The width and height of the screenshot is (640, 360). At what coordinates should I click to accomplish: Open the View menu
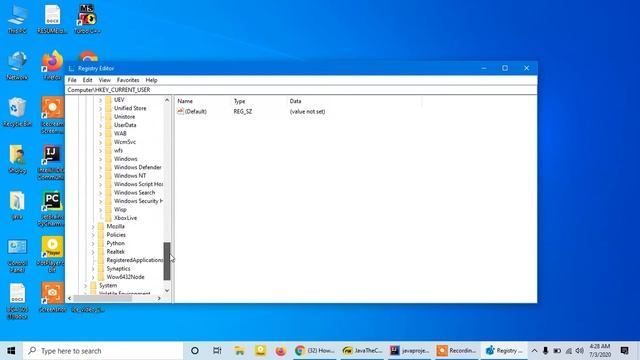pos(104,80)
